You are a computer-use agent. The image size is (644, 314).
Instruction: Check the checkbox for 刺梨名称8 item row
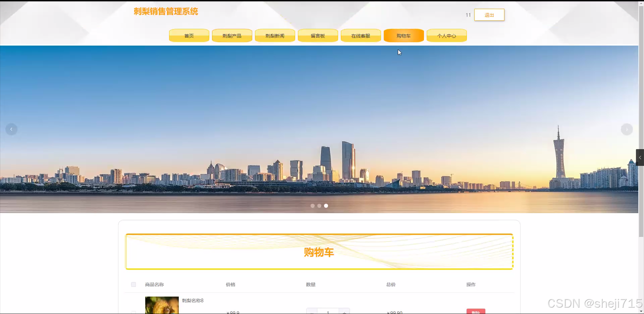[x=133, y=312]
